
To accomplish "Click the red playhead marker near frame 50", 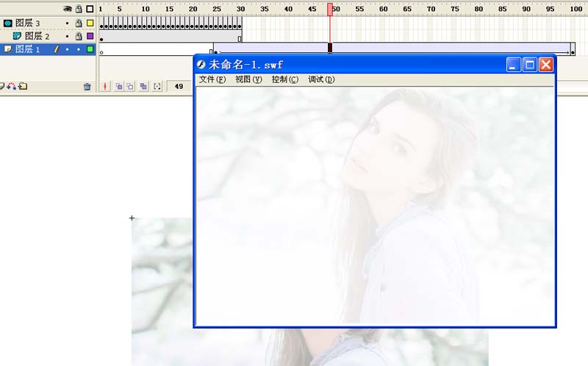I will pos(330,10).
